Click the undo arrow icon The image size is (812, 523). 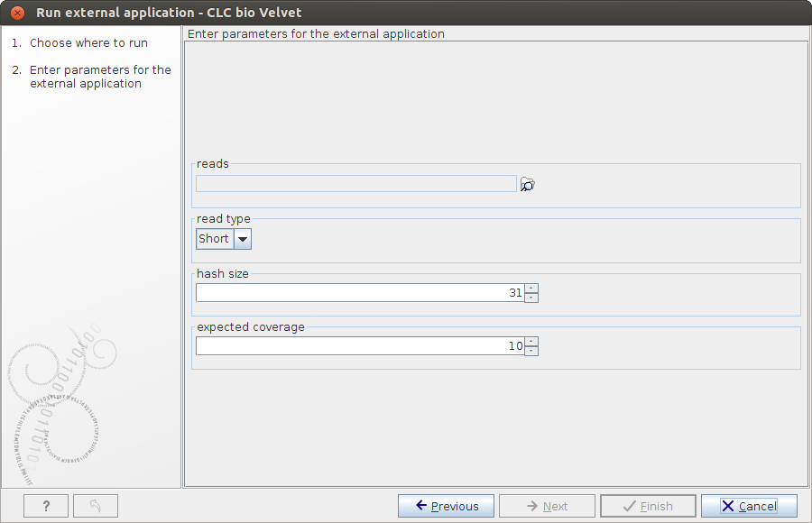click(x=95, y=505)
